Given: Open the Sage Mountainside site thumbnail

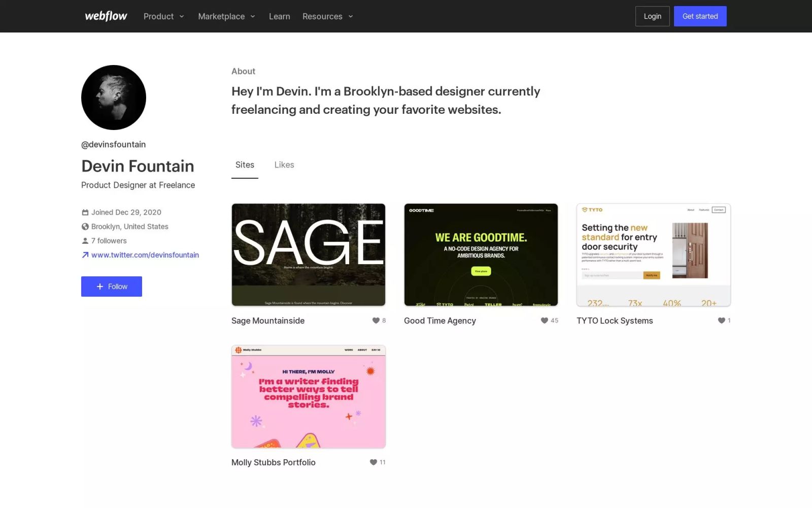Looking at the screenshot, I should [x=309, y=255].
